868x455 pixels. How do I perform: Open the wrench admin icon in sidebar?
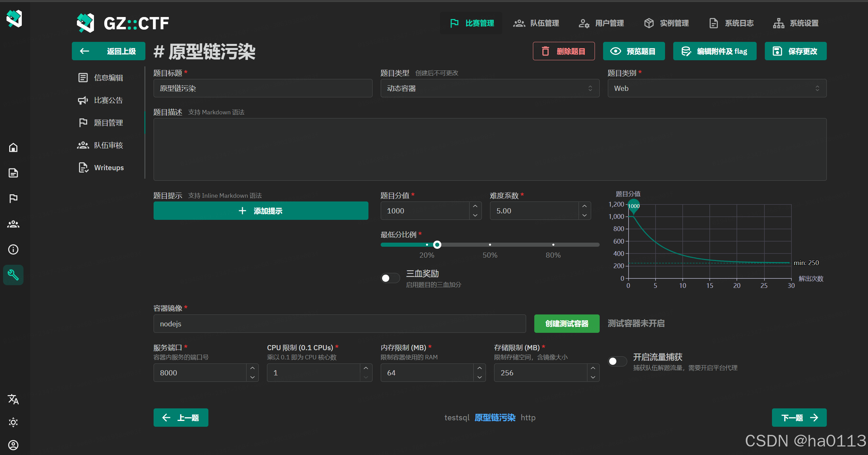(13, 275)
